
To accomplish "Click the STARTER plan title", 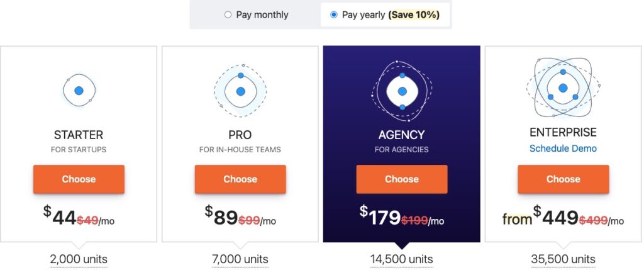I will 79,135.
